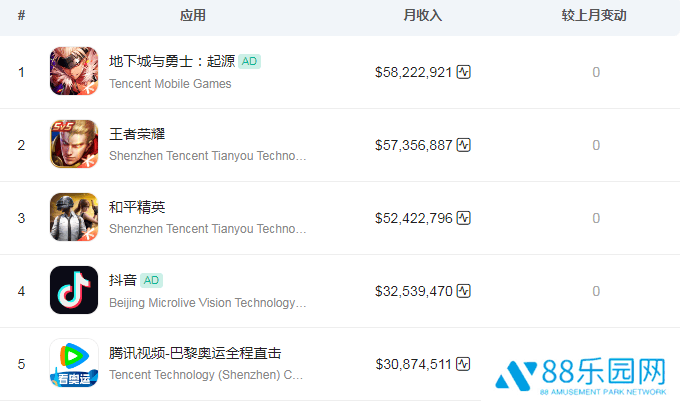Click the 腾讯视频 app icon
Viewport: 681px width, 401px height.
coord(74,363)
